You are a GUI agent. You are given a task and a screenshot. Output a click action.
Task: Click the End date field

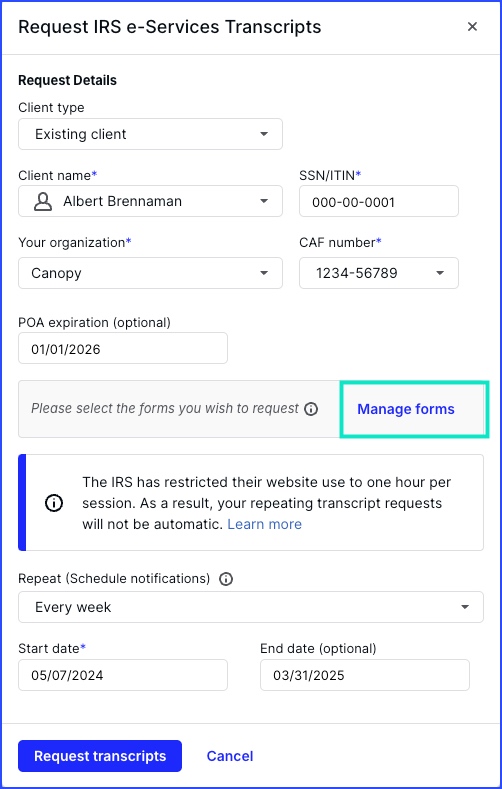click(x=365, y=675)
